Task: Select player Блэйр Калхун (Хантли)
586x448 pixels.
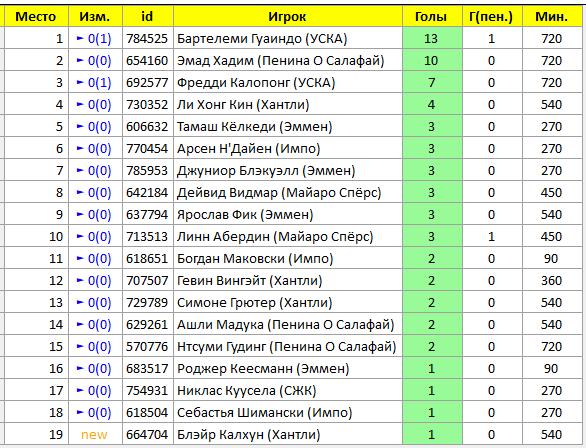Action: coord(249,435)
